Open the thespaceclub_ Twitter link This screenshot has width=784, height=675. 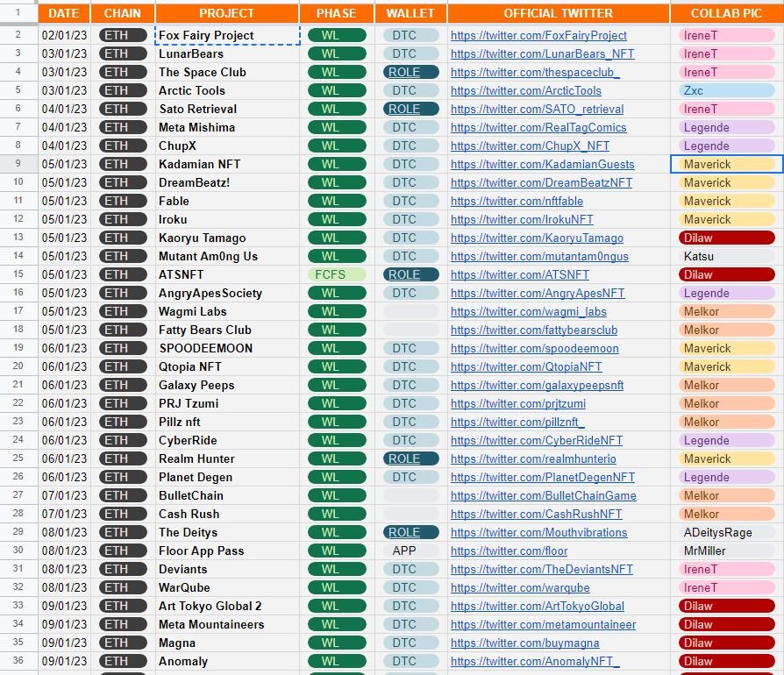tap(535, 73)
